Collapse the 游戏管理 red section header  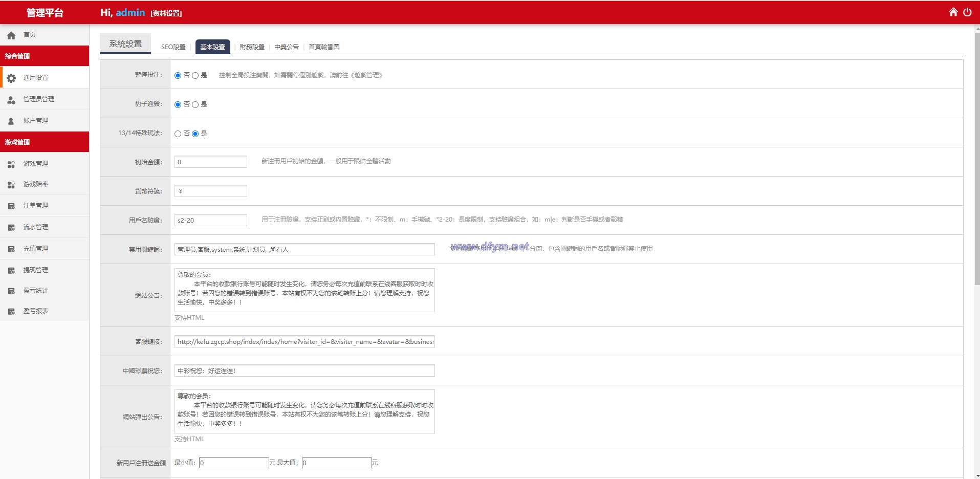(x=45, y=142)
